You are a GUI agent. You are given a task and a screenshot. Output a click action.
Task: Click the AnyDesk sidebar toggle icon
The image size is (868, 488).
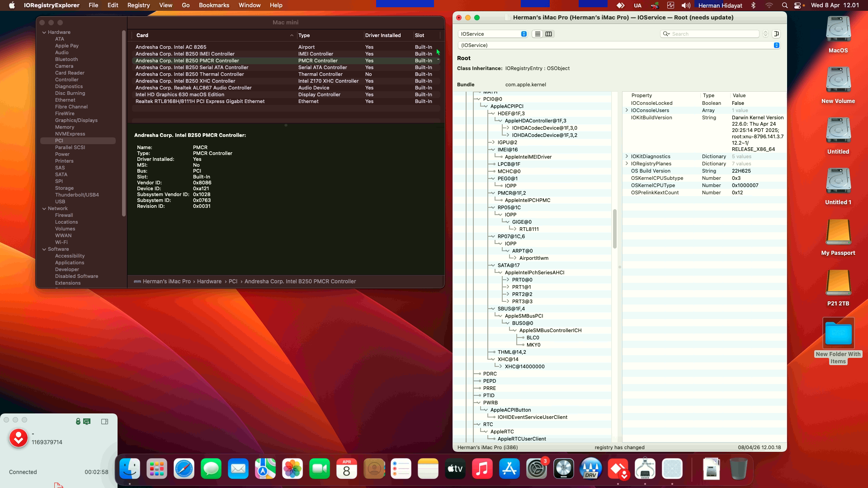pyautogui.click(x=104, y=422)
